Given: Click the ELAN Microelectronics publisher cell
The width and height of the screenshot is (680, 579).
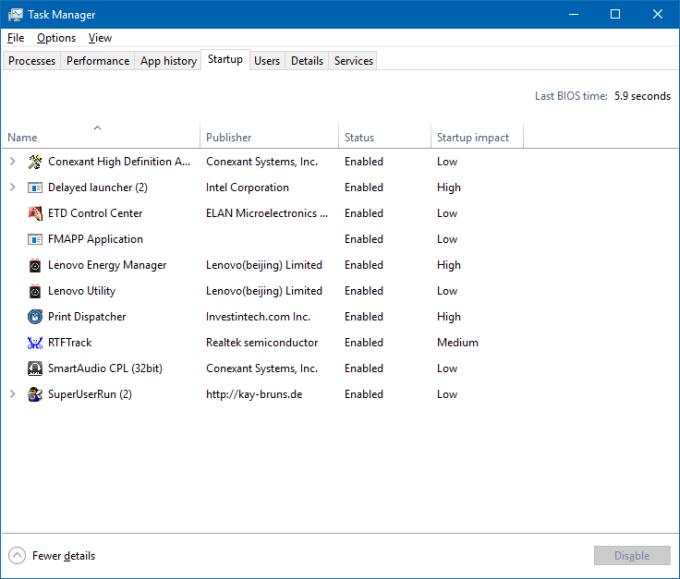Looking at the screenshot, I should [267, 213].
